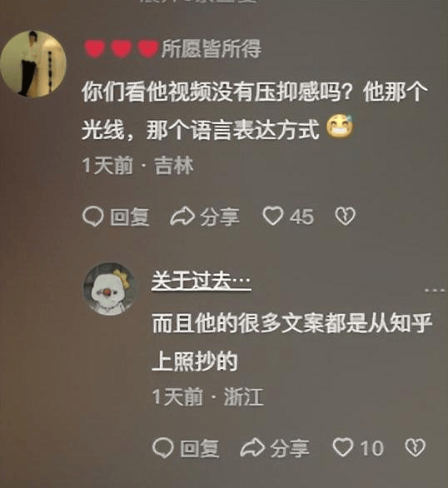
Task: Tap the speech bubble icon under the 吉林 comment
Action: [93, 217]
